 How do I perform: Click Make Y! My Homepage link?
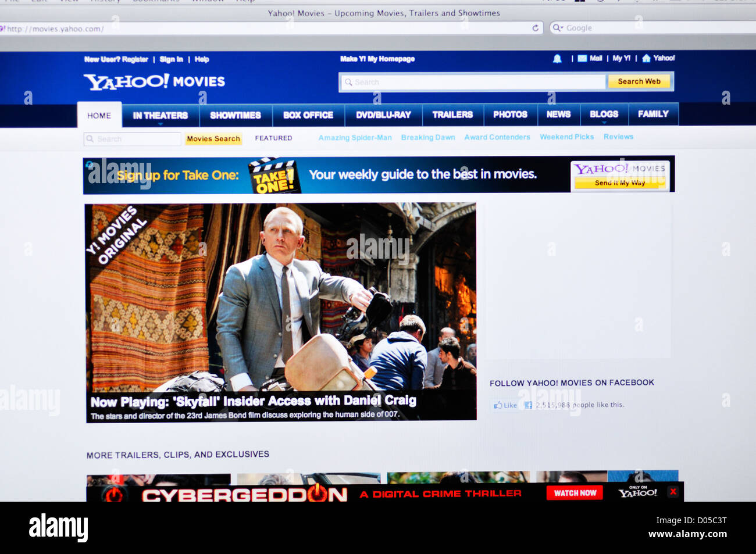(x=377, y=59)
